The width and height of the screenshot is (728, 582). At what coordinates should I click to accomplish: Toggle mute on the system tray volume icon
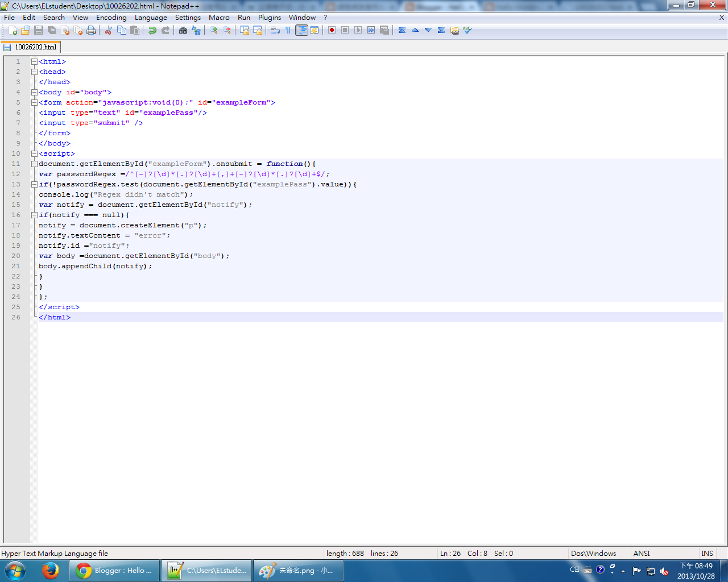(x=664, y=571)
